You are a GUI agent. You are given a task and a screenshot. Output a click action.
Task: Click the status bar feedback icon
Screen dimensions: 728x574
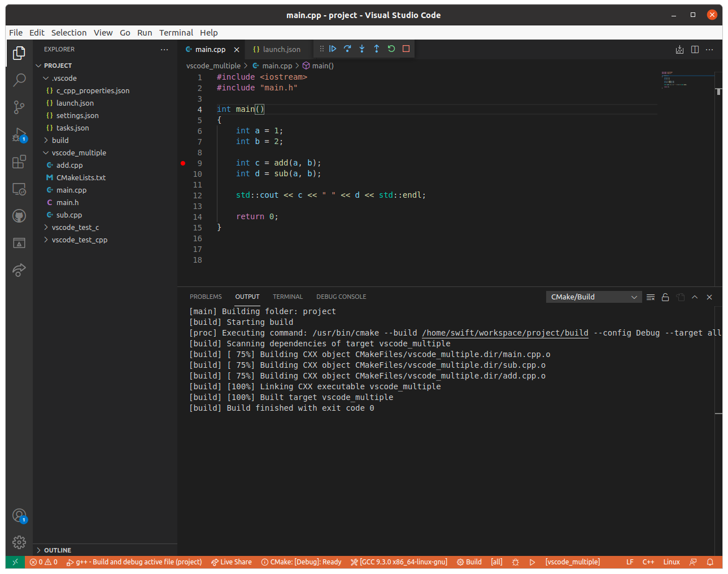[693, 562]
